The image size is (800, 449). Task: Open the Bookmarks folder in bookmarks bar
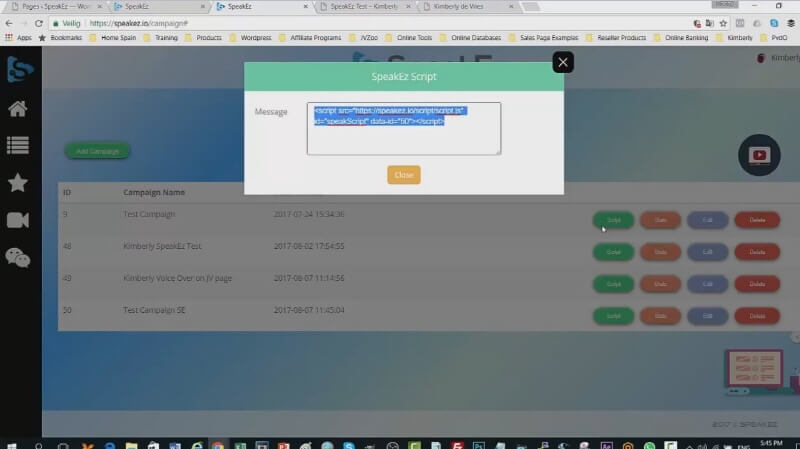coord(60,38)
